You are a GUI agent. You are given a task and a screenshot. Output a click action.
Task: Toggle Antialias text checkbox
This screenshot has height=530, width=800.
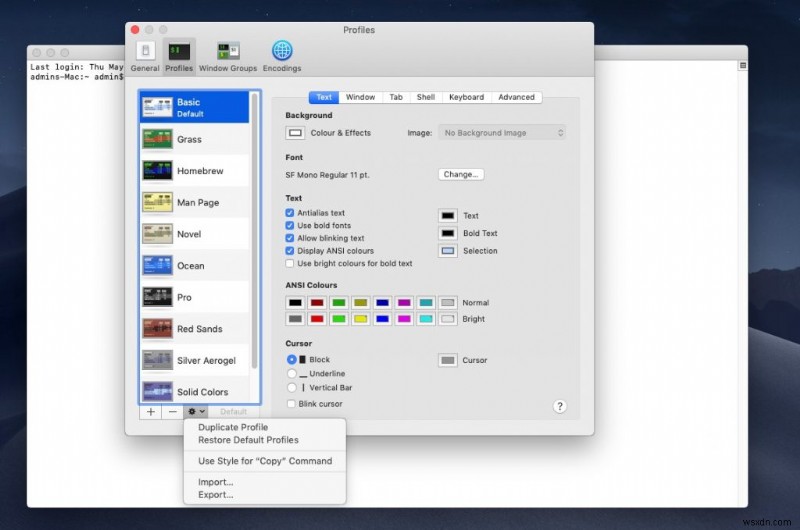tap(290, 213)
